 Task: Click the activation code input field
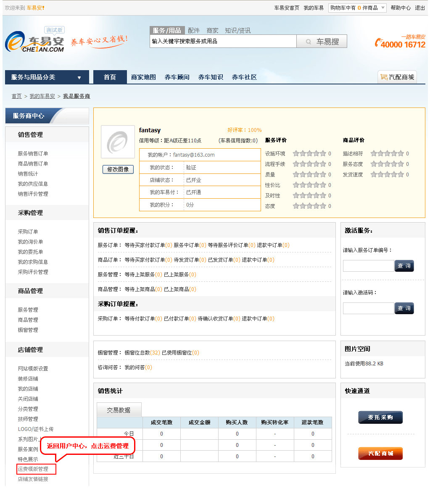point(368,308)
